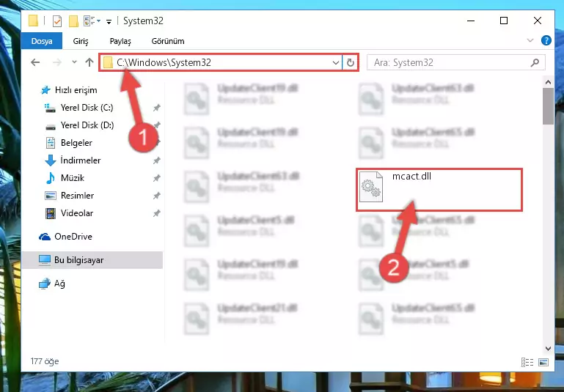Image resolution: width=564 pixels, height=392 pixels.
Task: Open Resimler folder in sidebar
Action: [77, 196]
